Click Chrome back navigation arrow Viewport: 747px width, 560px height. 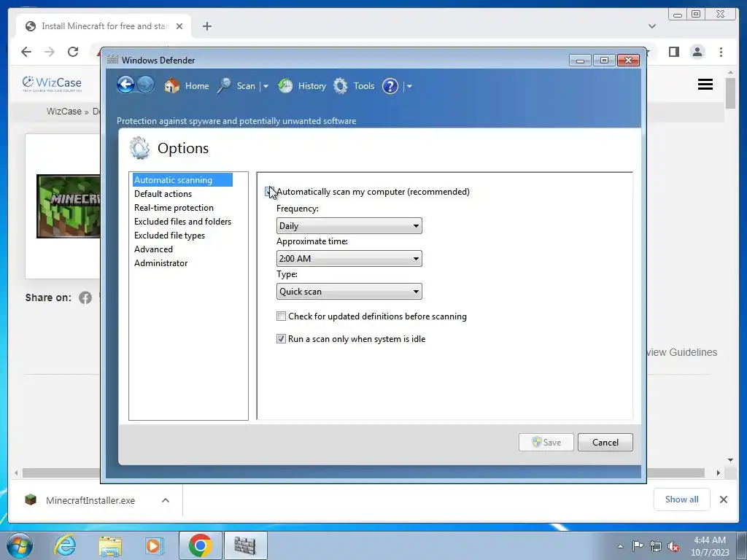click(x=26, y=52)
